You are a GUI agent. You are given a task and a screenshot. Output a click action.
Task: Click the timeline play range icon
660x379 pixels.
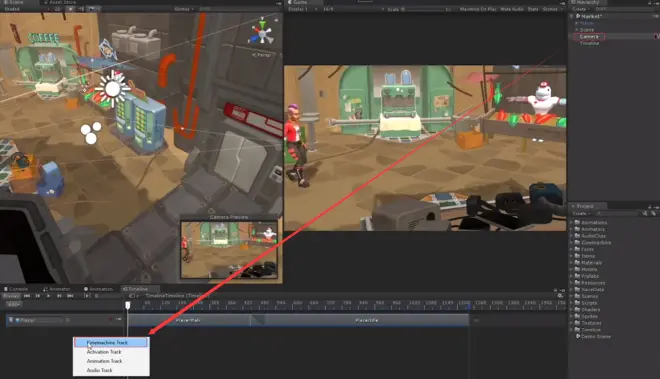tap(87, 296)
